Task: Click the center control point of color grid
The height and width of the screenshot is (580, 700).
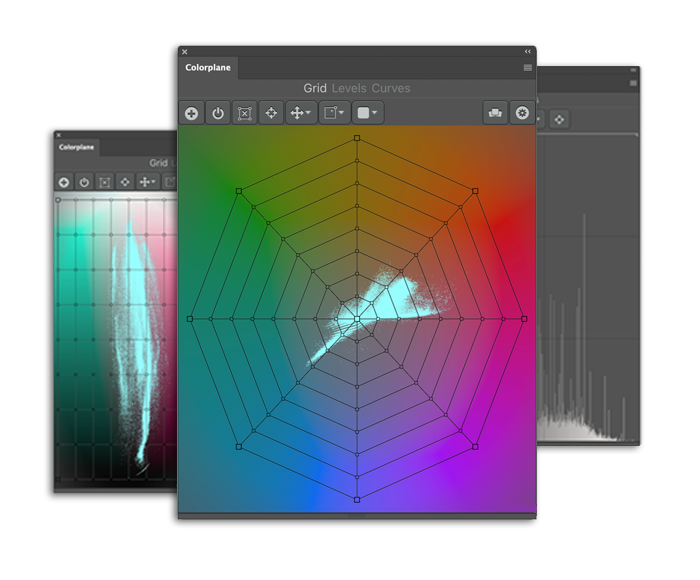Action: [357, 319]
